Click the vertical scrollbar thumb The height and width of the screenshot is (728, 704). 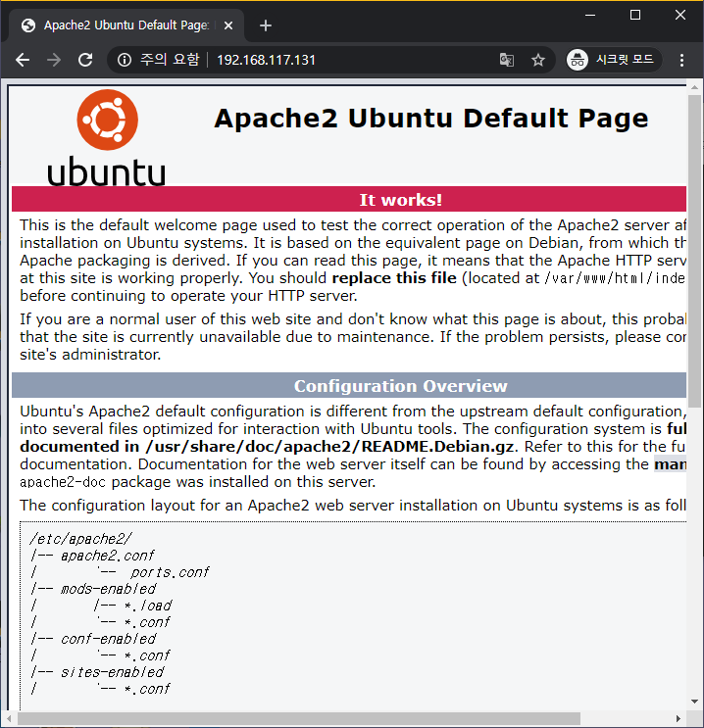point(695,251)
